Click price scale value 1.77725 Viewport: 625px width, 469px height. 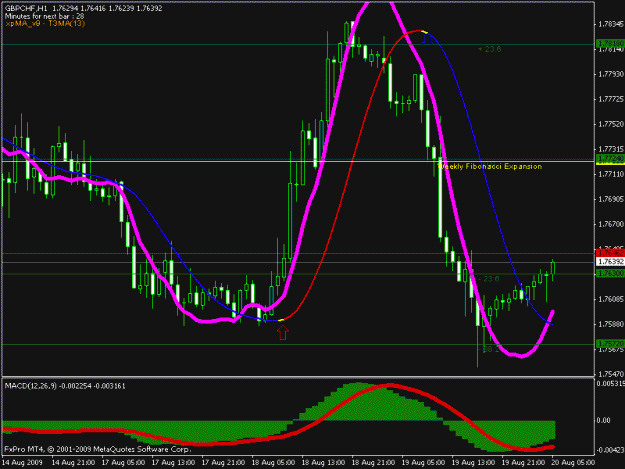[x=611, y=99]
